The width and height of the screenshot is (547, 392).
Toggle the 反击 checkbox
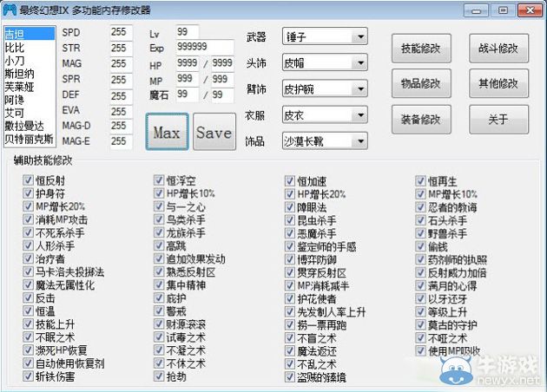[x=28, y=298]
